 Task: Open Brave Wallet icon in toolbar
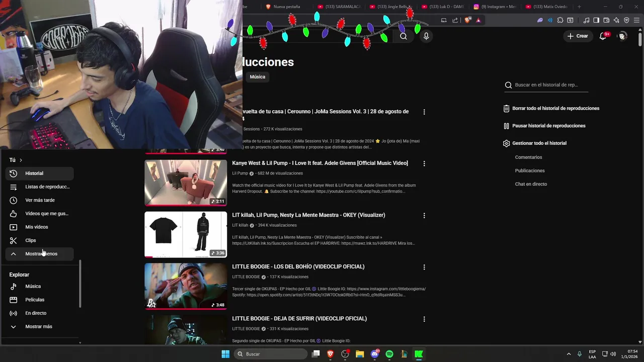(606, 21)
